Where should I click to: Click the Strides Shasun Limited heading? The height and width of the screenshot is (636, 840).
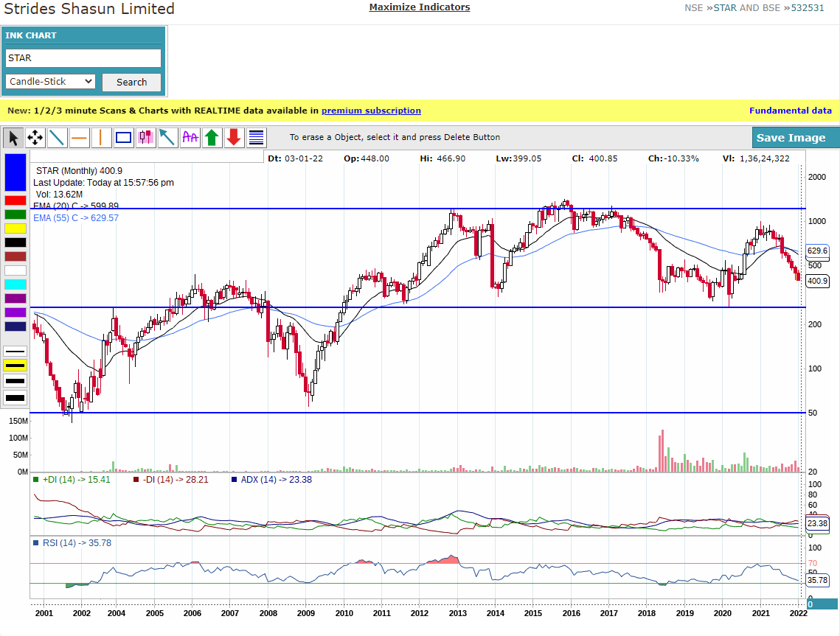[x=89, y=9]
